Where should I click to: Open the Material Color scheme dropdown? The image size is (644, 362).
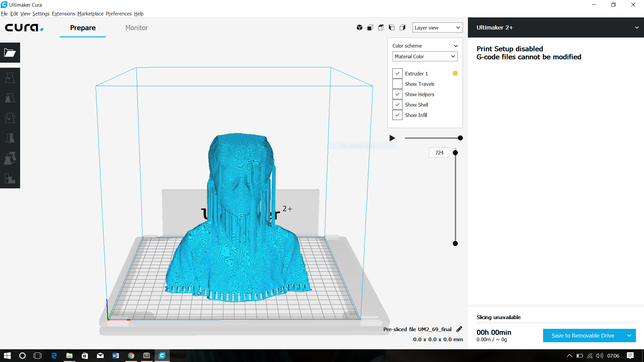click(x=425, y=56)
